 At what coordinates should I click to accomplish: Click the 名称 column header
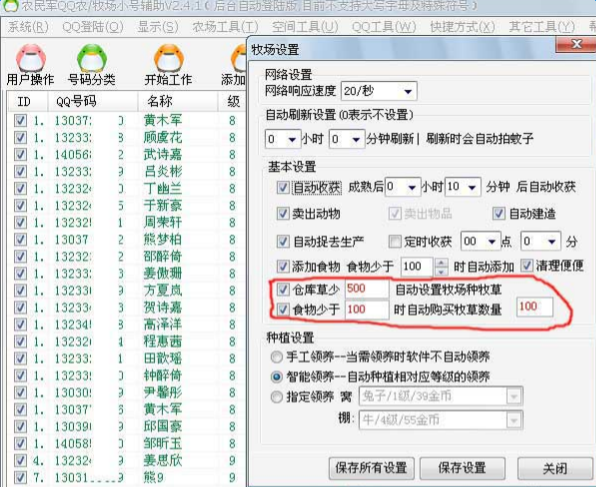click(178, 102)
